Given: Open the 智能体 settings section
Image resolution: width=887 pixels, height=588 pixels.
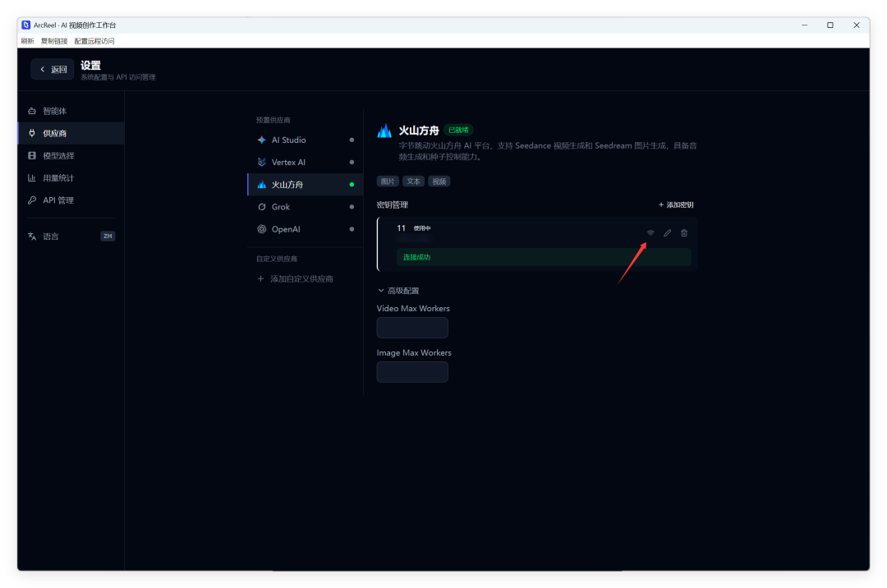Looking at the screenshot, I should click(x=71, y=111).
